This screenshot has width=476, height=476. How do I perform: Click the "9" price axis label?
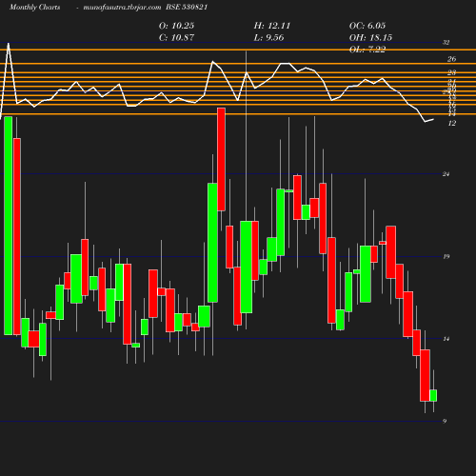tap(445, 421)
